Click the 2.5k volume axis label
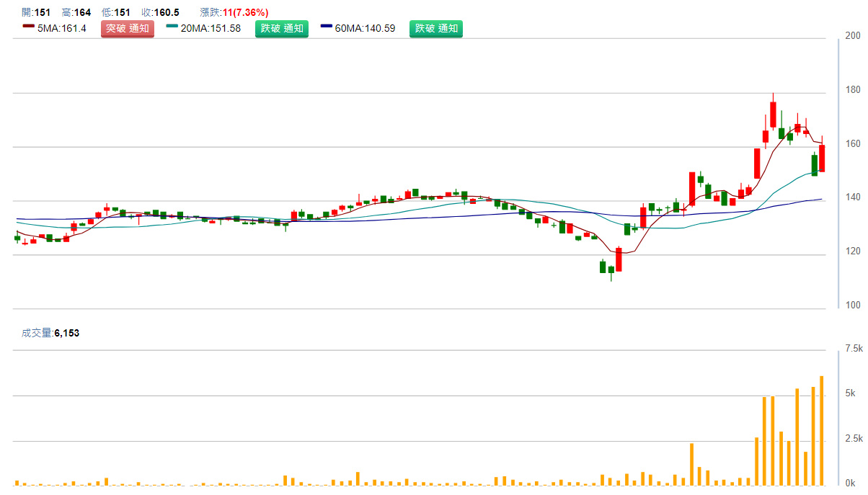This screenshot has width=868, height=495. coord(854,439)
